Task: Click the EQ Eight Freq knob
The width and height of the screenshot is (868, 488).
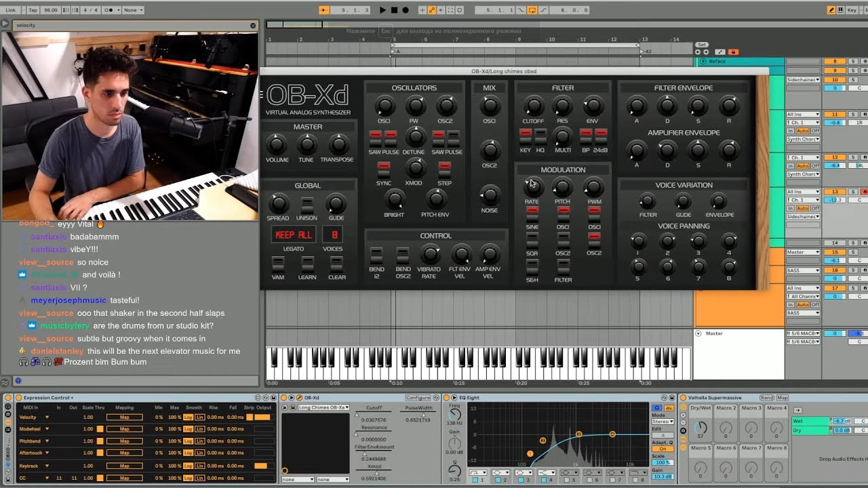Action: coord(455,414)
